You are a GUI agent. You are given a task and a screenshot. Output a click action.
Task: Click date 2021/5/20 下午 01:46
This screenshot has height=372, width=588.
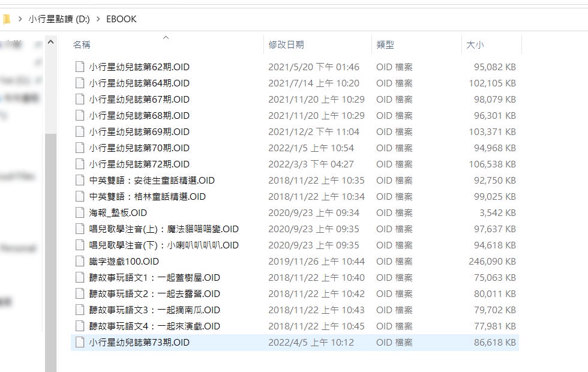coord(313,67)
